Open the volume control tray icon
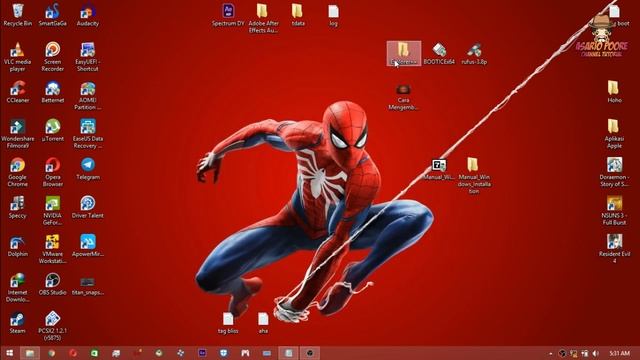Viewport: 640px width, 360px height. tap(596, 353)
